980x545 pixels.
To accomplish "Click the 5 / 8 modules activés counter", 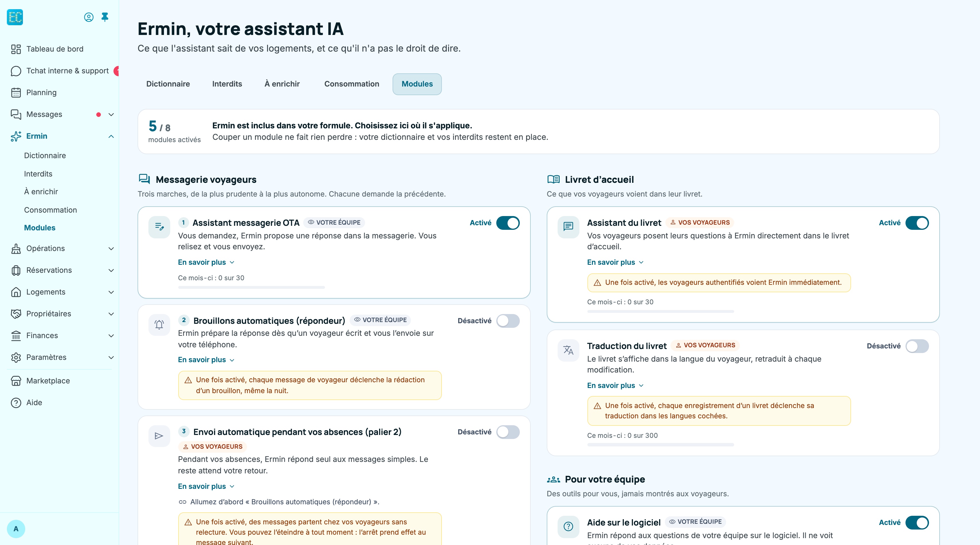I will pos(174,131).
